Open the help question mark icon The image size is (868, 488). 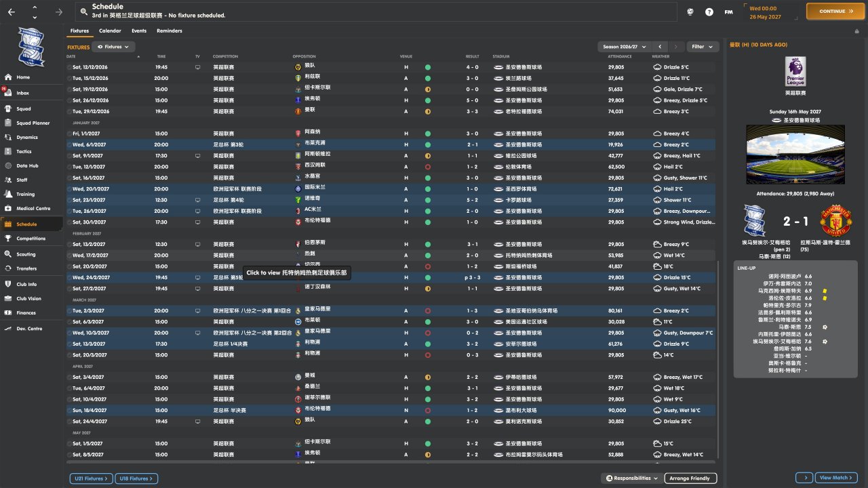(x=709, y=12)
